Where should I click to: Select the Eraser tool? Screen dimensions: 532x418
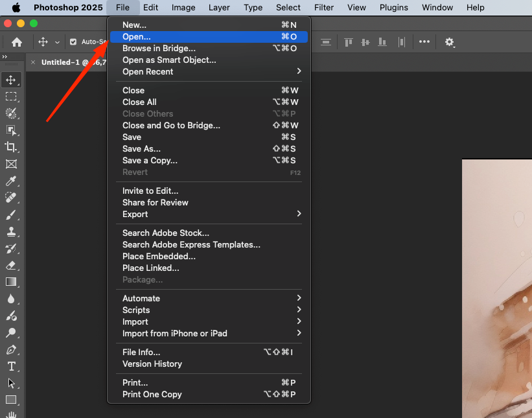tap(11, 265)
